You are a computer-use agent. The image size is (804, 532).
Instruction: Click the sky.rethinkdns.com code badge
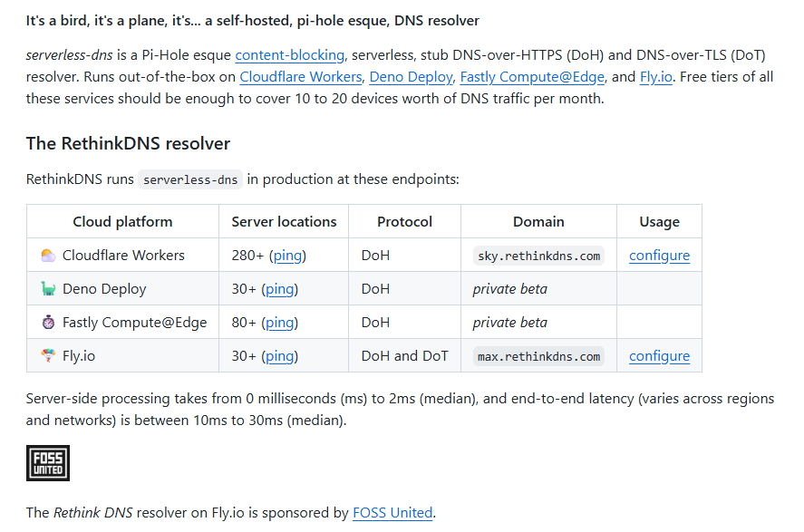(x=538, y=256)
